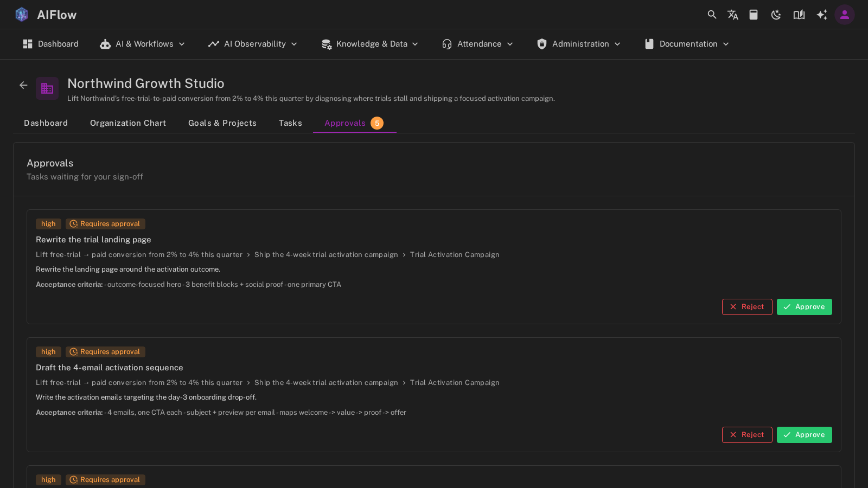
Task: Click the AIFlow brand name
Action: pyautogui.click(x=57, y=15)
